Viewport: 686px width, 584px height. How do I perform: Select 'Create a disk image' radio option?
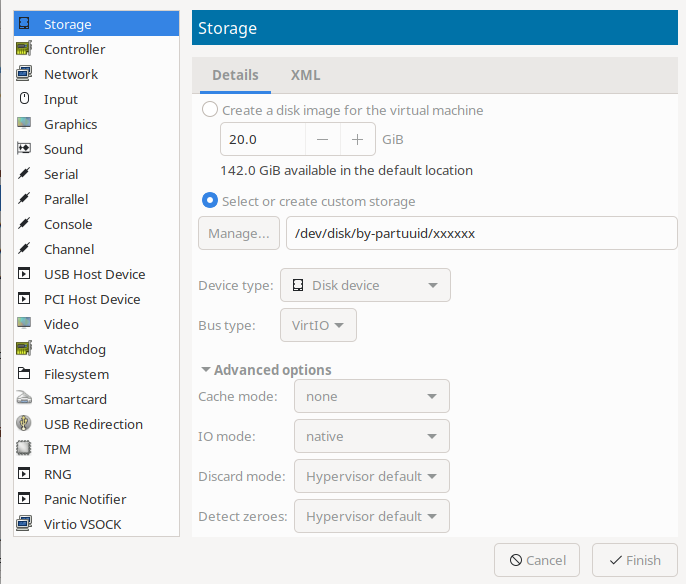coord(210,110)
